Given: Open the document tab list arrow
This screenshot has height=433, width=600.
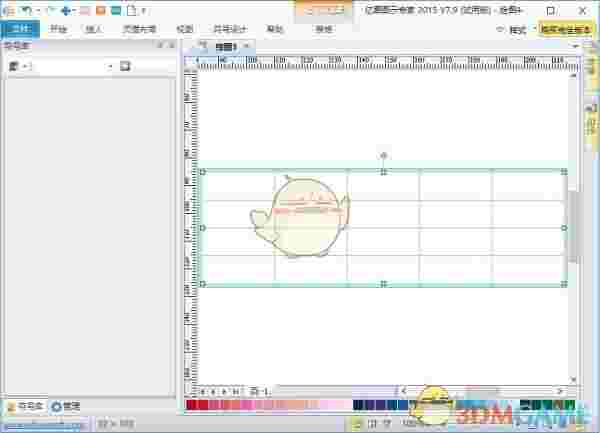Looking at the screenshot, I should pos(576,46).
